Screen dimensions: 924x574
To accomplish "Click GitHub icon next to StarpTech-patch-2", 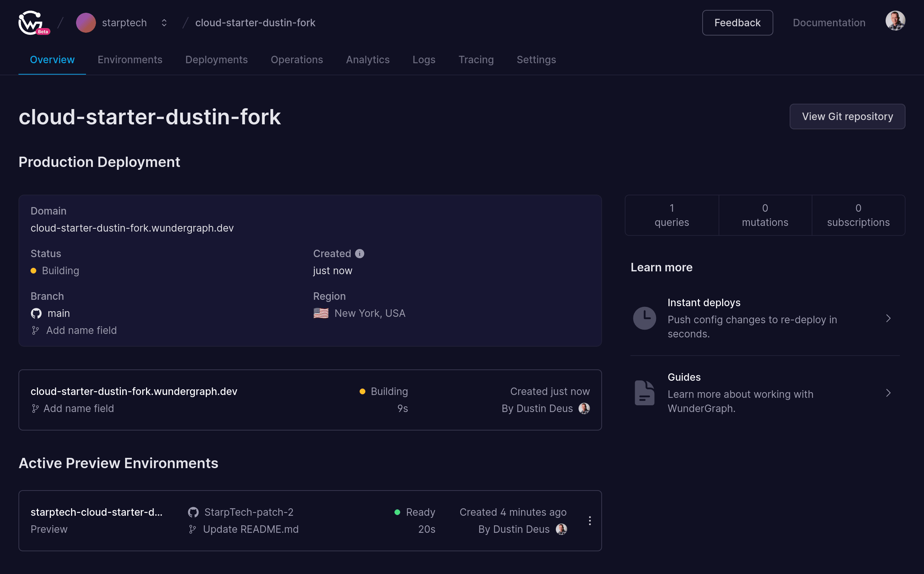I will coord(193,512).
